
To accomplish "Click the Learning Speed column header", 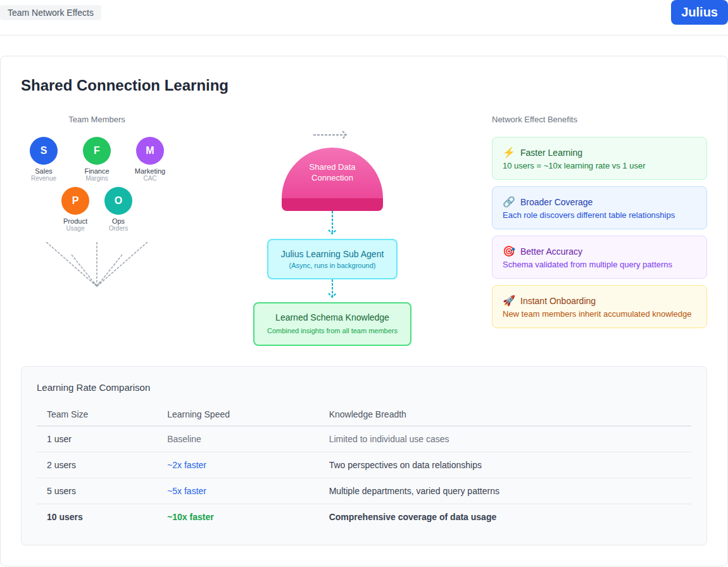I will tap(198, 414).
